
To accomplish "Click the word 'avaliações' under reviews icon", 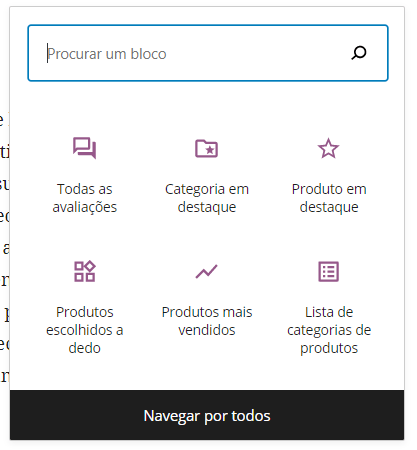I will tap(85, 207).
